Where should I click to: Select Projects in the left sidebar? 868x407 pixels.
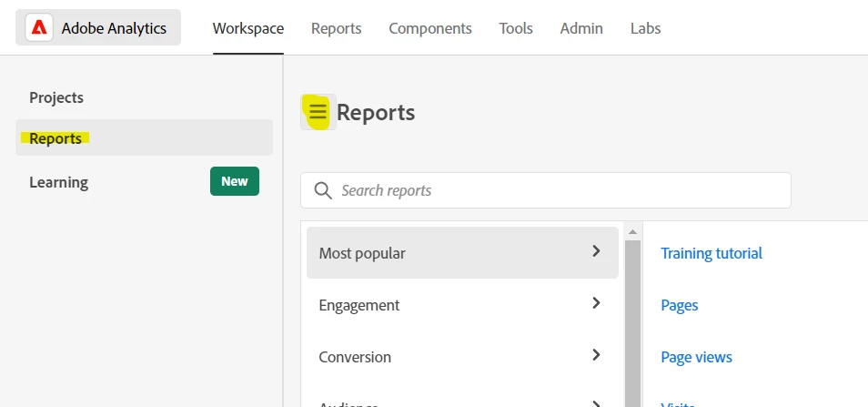56,97
